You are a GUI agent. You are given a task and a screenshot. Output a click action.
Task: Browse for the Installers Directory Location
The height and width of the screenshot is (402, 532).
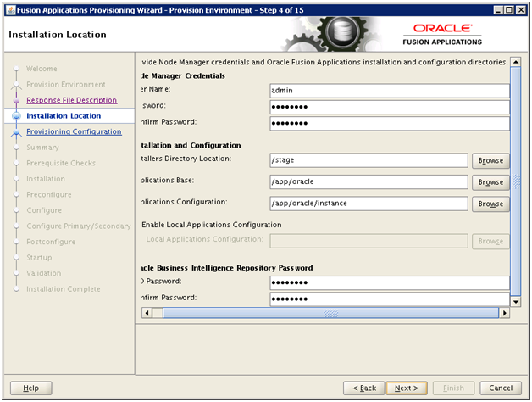click(490, 160)
